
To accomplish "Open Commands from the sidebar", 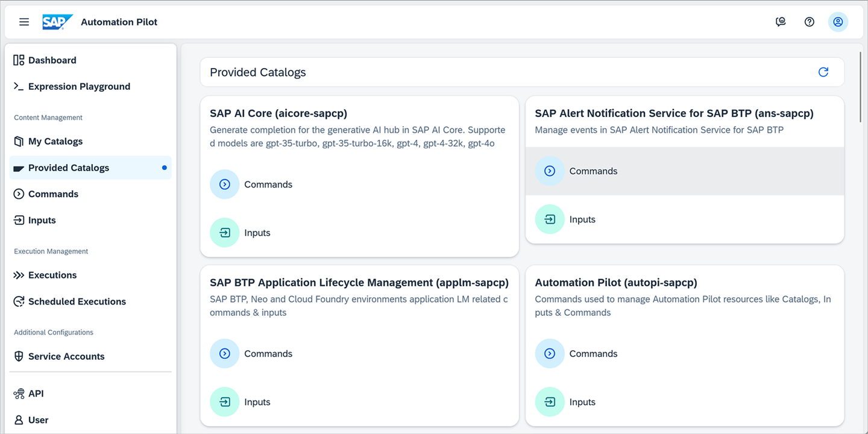I will pos(90,194).
